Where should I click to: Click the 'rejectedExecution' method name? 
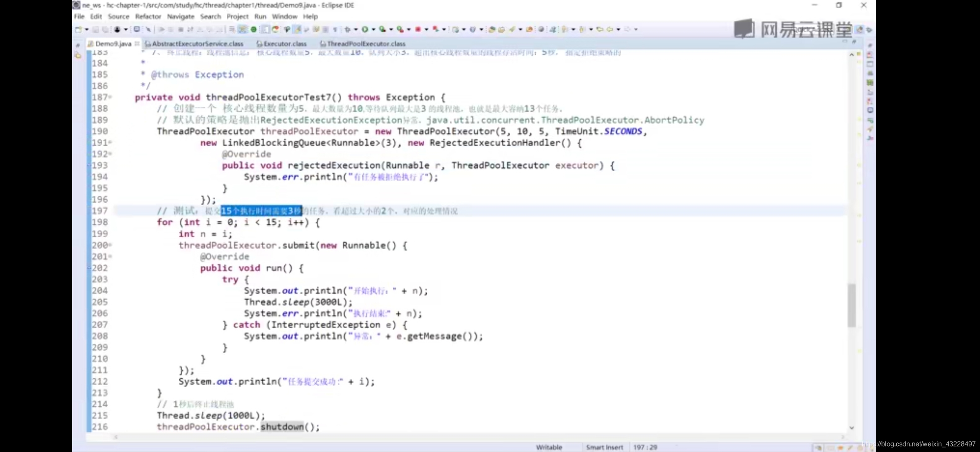(x=334, y=165)
